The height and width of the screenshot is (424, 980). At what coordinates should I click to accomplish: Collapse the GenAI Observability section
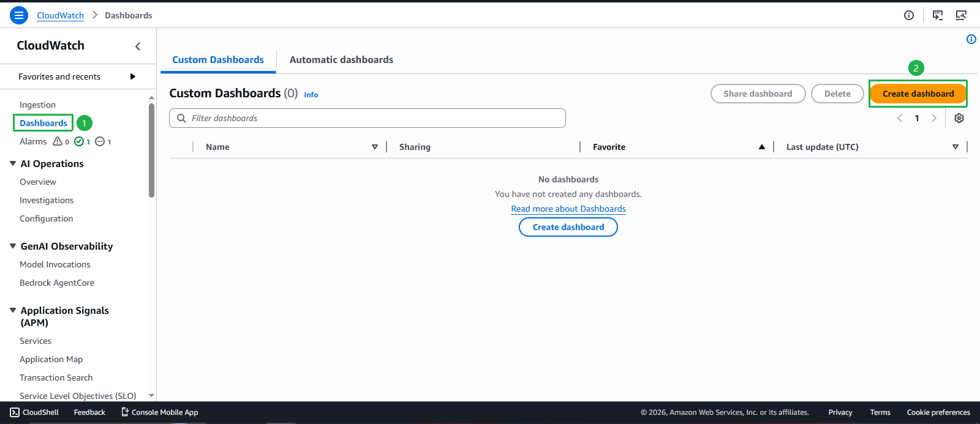coord(13,246)
